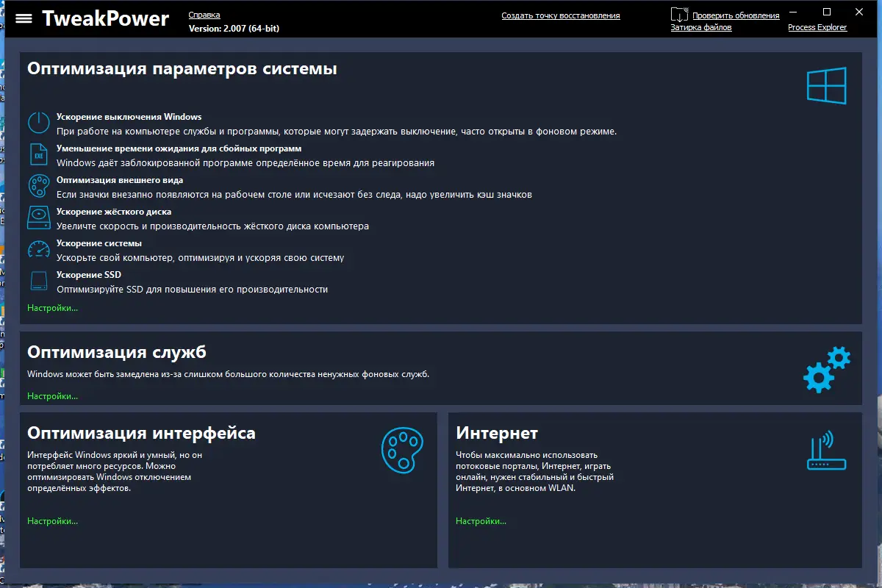Viewport: 882px width, 588px height.
Task: Click the Интернет heading
Action: pos(497,433)
